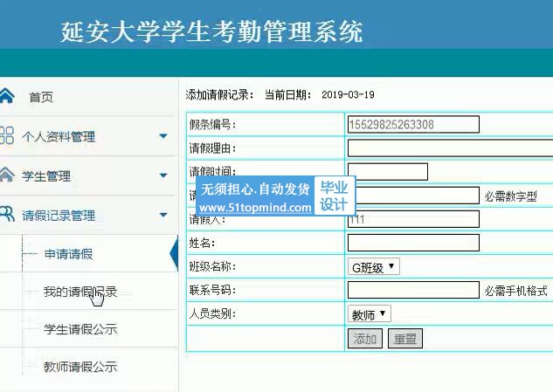Click the 延安大学学生考勤管理系统 title
Image resolution: width=553 pixels, height=392 pixels.
211,31
